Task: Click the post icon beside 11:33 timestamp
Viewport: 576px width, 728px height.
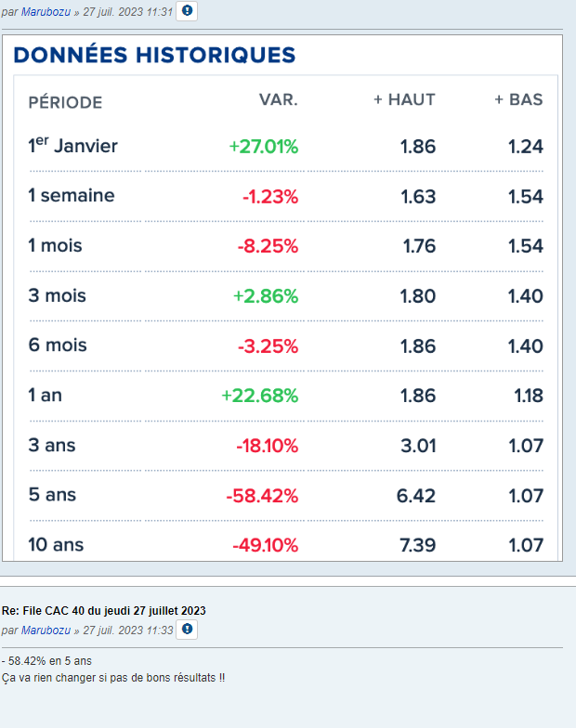Action: pos(188,630)
